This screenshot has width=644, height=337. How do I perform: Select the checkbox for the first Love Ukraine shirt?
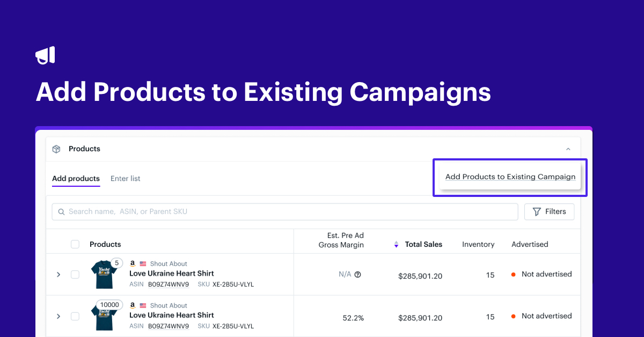(75, 274)
